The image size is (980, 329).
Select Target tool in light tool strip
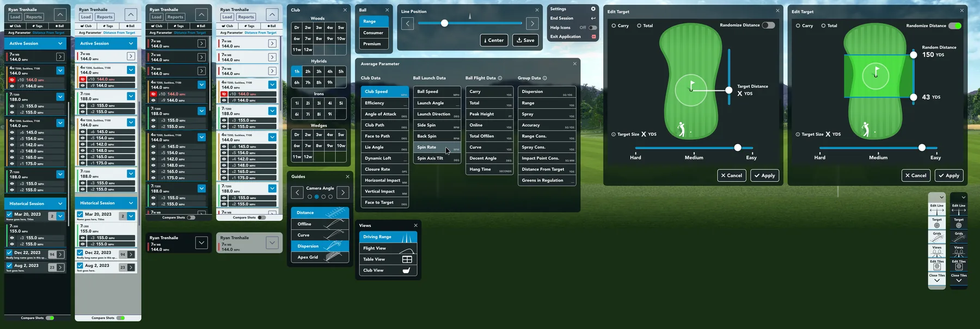pyautogui.click(x=937, y=223)
